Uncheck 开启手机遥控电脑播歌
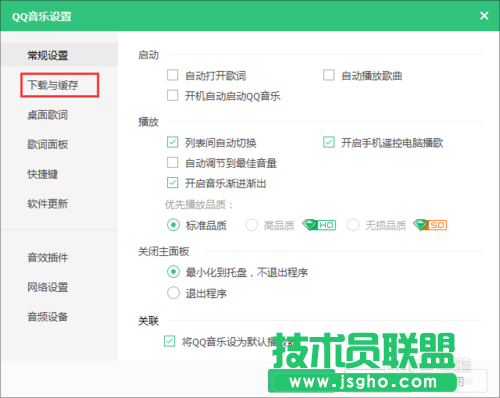This screenshot has height=398, width=500. 329,143
